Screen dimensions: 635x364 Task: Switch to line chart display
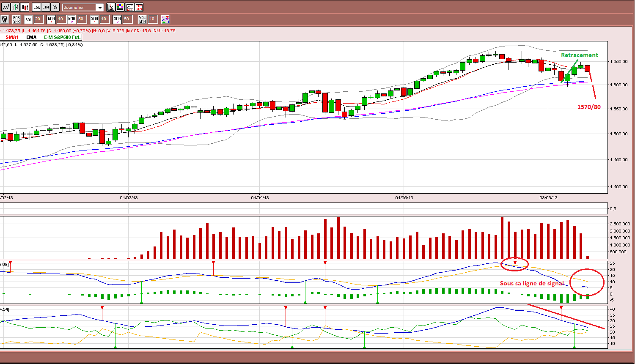point(6,7)
